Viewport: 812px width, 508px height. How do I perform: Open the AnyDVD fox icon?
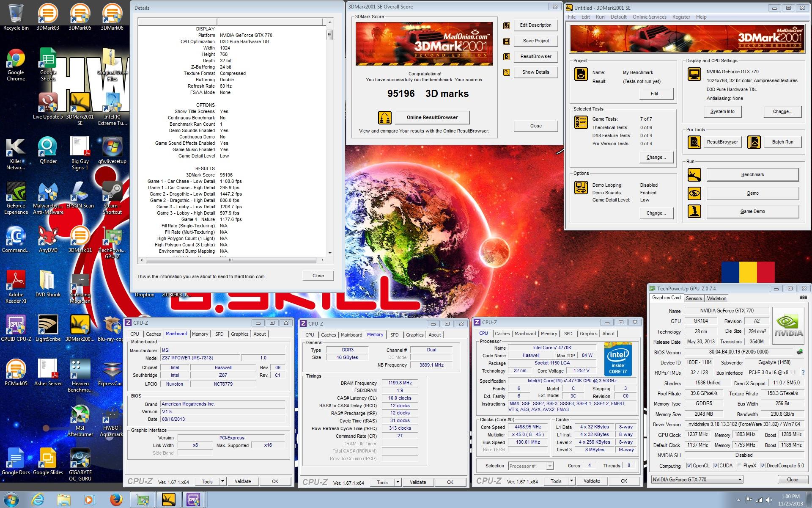click(x=48, y=240)
